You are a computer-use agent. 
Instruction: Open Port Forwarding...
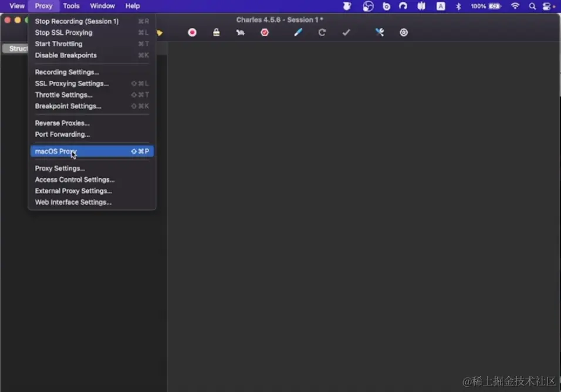point(92,134)
